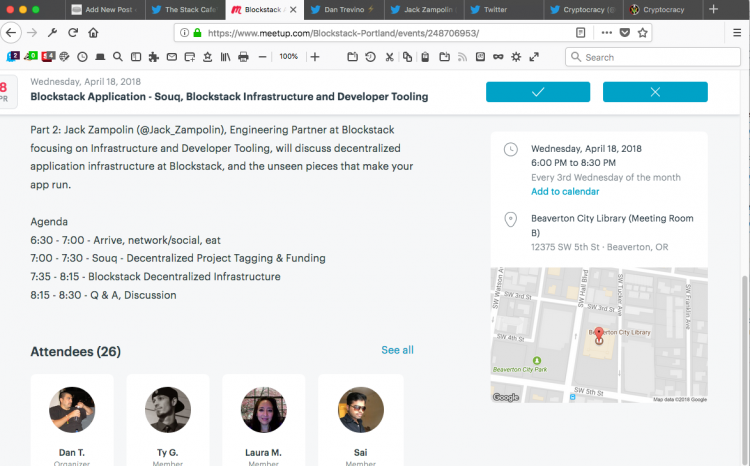Click the green padlock security icon
This screenshot has width=750, height=466.
tap(197, 33)
